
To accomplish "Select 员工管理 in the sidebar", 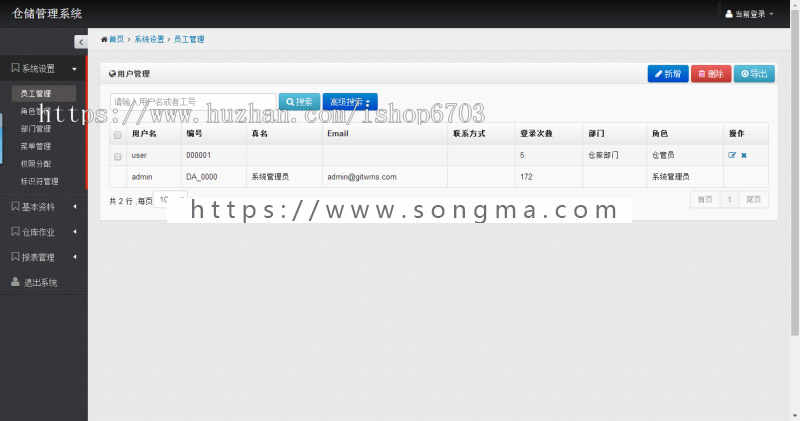I will point(43,93).
